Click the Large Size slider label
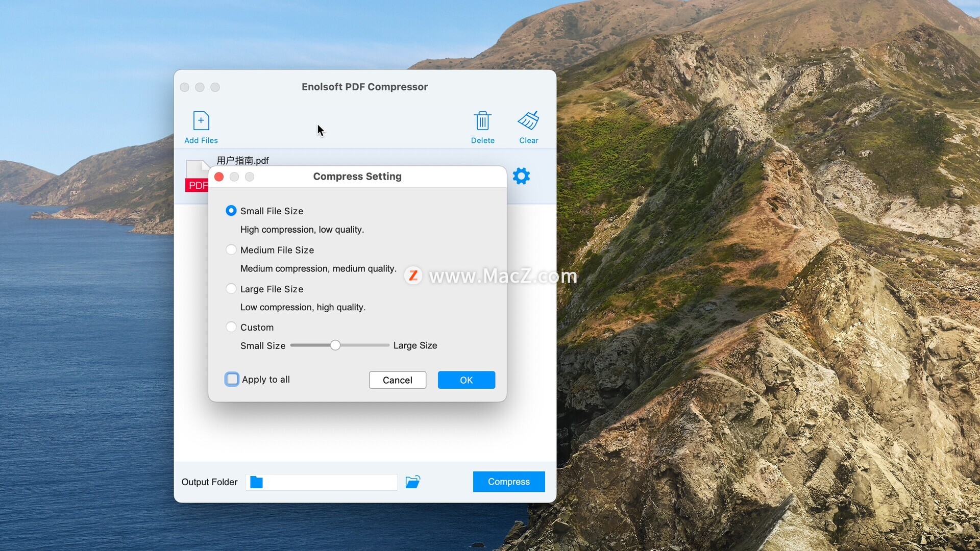 [415, 345]
